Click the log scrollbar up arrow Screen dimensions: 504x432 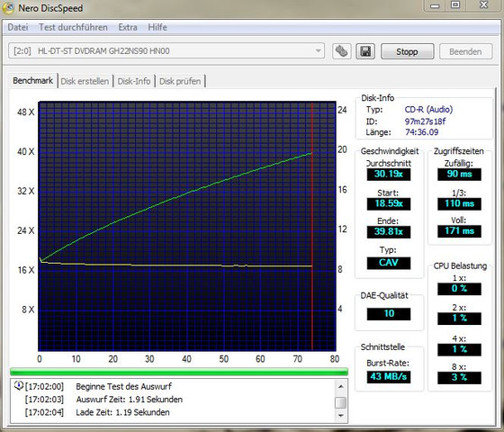coord(341,386)
